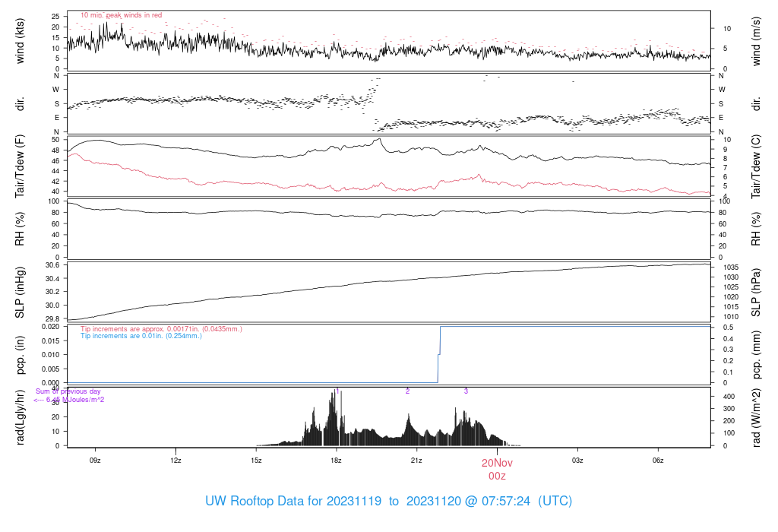Click the '21z' time axis tick label
The height and width of the screenshot is (532, 778).
(x=417, y=461)
